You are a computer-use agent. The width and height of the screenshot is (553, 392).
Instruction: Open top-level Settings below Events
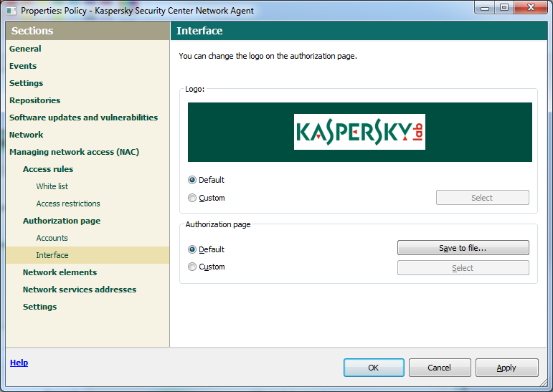click(26, 83)
